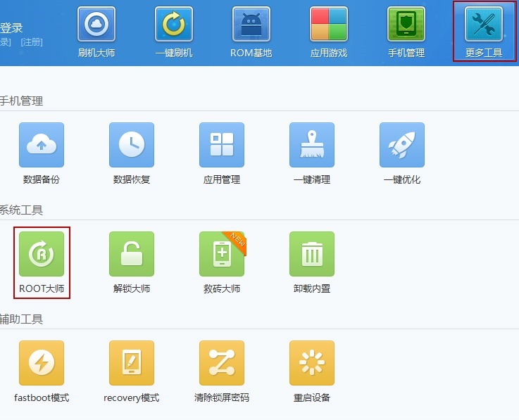
Task: Click the 解锁大师 label
Action: pyautogui.click(x=132, y=288)
